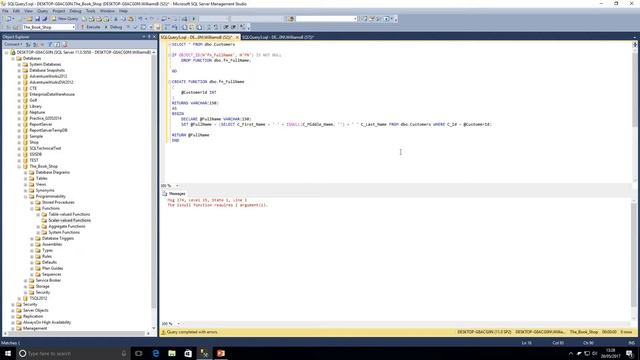The height and width of the screenshot is (360, 640).
Task: Select the Views folder
Action: [x=41, y=184]
